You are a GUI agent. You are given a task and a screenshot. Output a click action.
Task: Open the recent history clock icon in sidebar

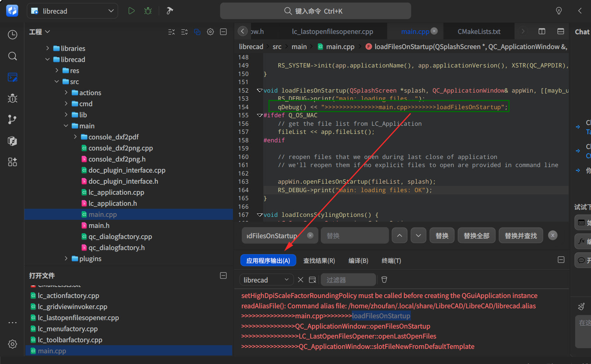[x=13, y=35]
